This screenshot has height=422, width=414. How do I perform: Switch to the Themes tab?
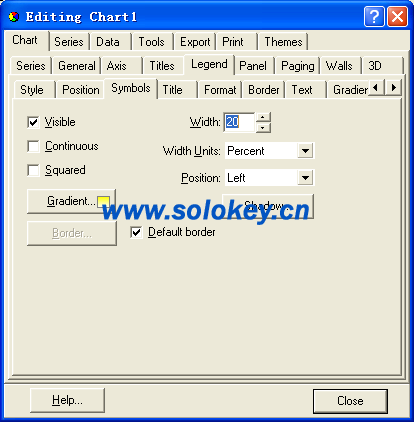pyautogui.click(x=283, y=42)
